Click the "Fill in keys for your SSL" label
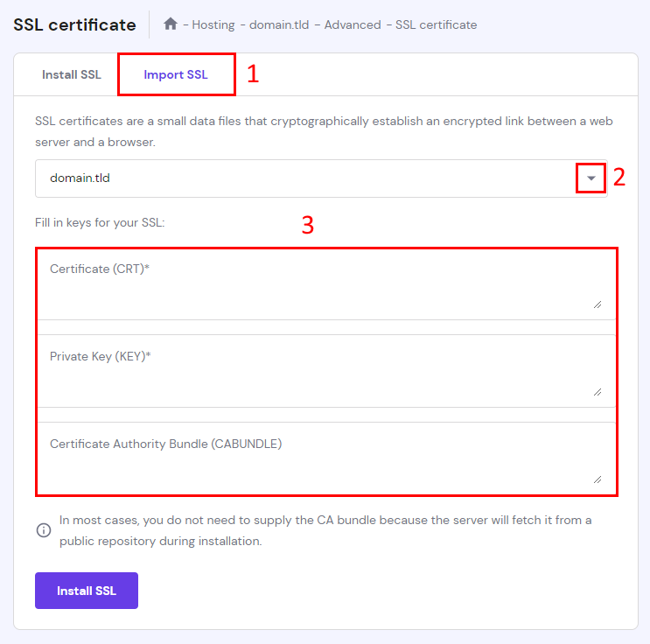Viewport: 650px width, 644px height. click(100, 222)
